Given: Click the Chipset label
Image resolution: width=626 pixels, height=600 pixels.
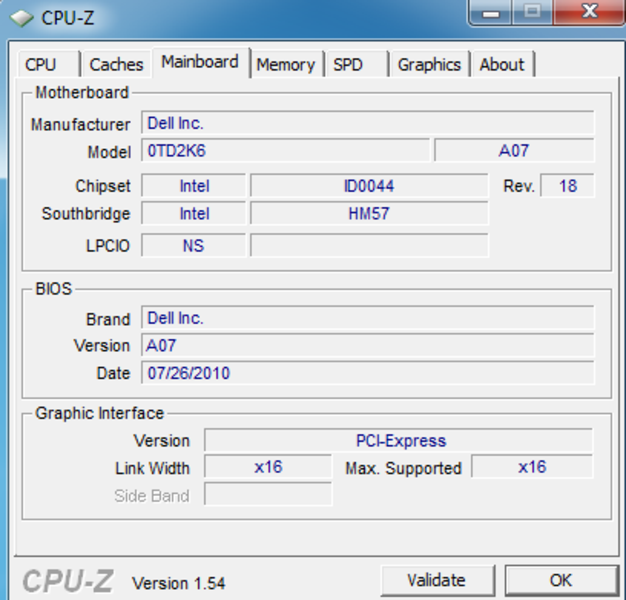Looking at the screenshot, I should tap(103, 186).
